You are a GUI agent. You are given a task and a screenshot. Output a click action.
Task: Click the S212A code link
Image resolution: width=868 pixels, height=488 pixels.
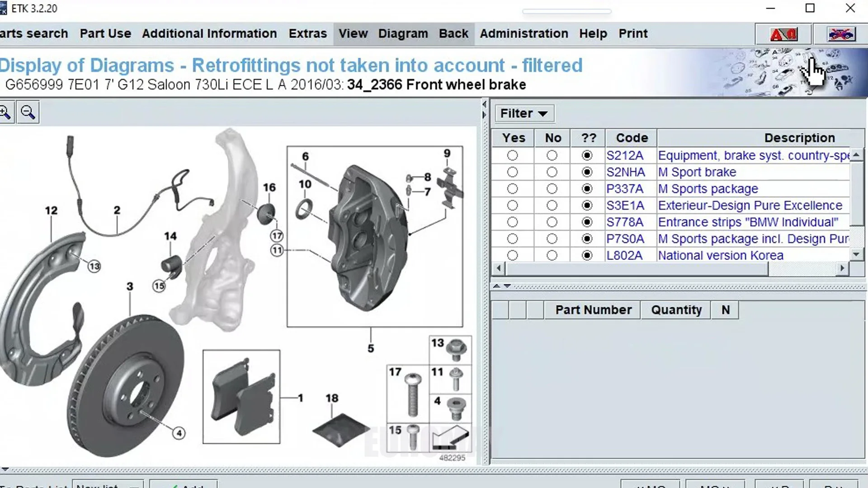coord(625,155)
